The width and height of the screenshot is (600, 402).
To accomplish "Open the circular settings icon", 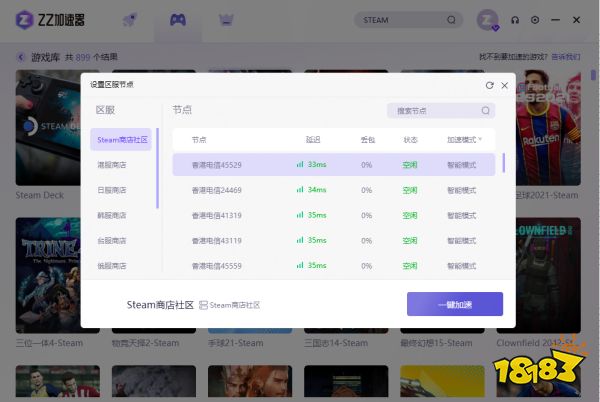I will (x=535, y=20).
